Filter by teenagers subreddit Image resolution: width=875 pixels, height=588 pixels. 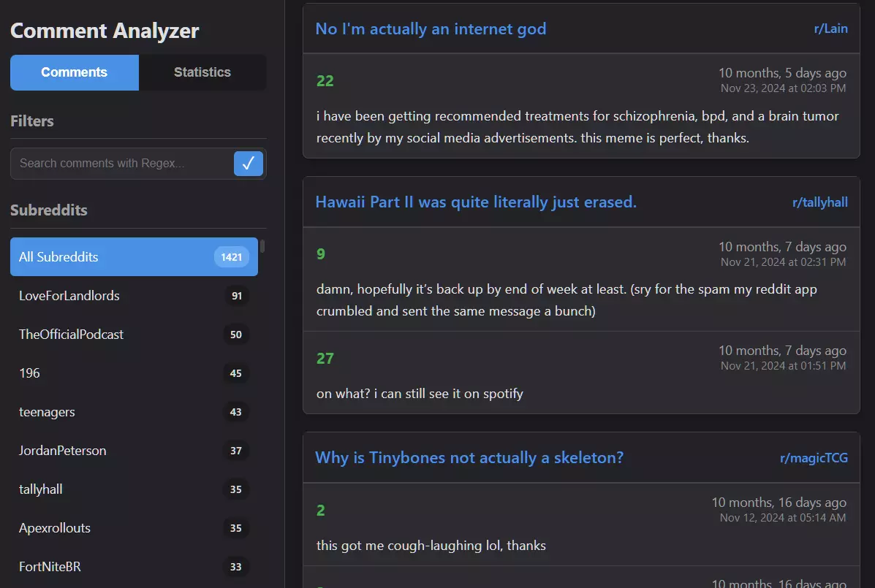[x=134, y=412]
